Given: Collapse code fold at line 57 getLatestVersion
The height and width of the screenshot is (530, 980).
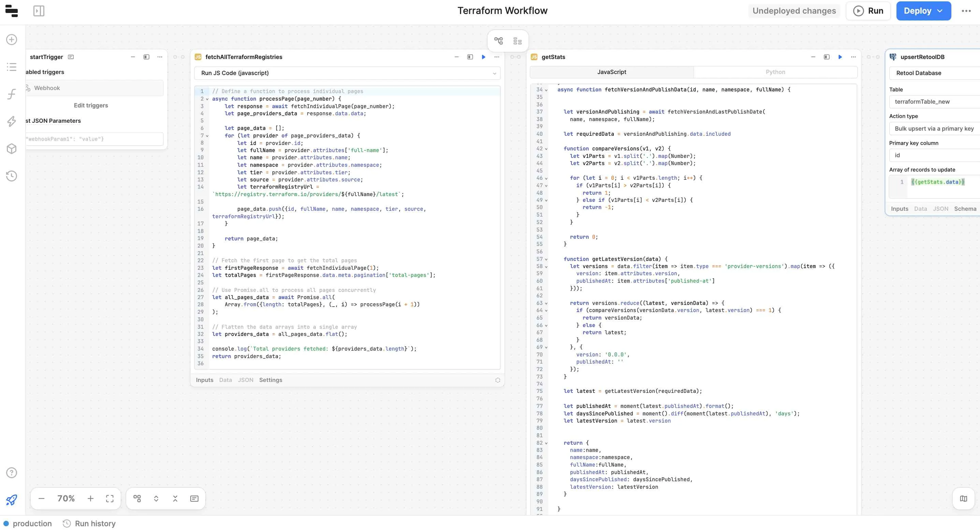Looking at the screenshot, I should click(546, 260).
